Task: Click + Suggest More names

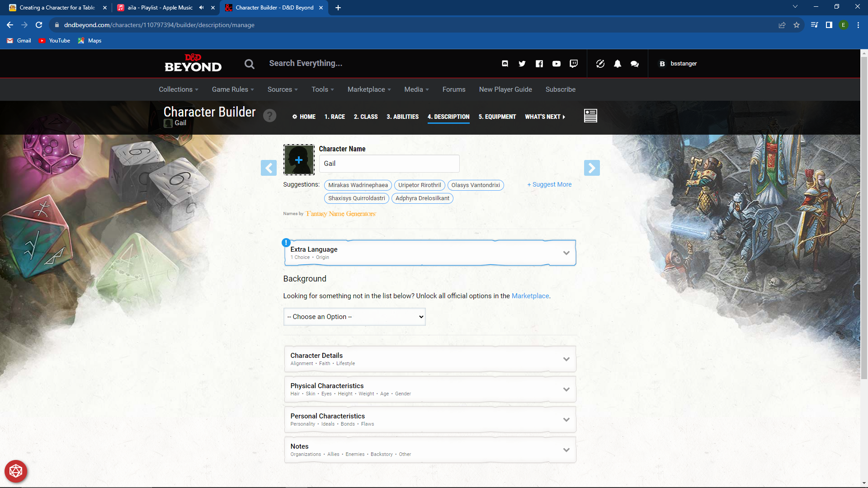Action: tap(549, 184)
